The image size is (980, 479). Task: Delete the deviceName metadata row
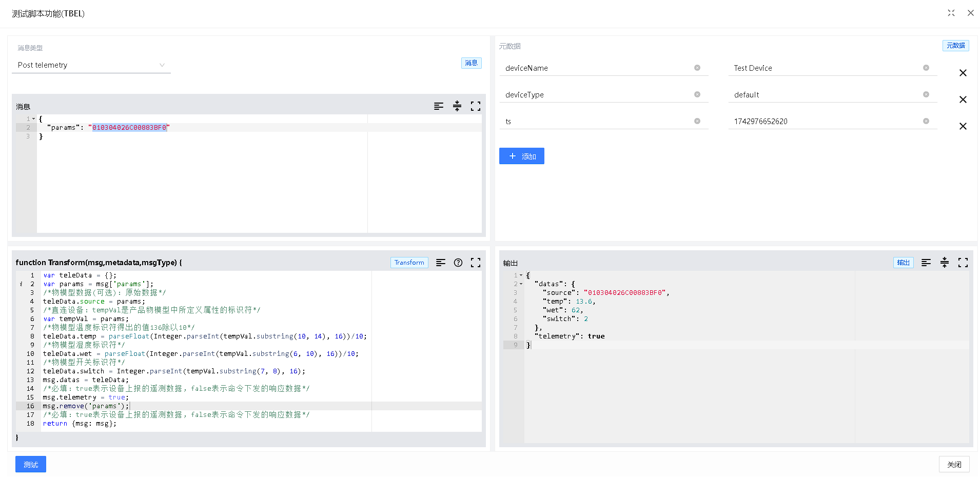click(963, 73)
